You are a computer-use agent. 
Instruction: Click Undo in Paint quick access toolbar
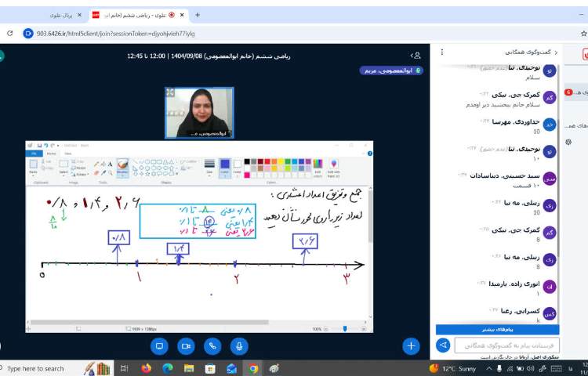[x=45, y=145]
